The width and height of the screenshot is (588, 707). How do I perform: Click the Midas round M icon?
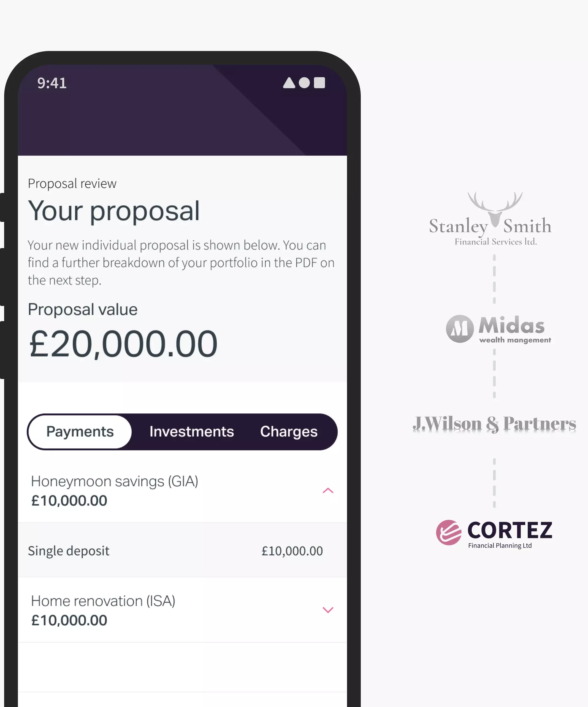coord(459,329)
